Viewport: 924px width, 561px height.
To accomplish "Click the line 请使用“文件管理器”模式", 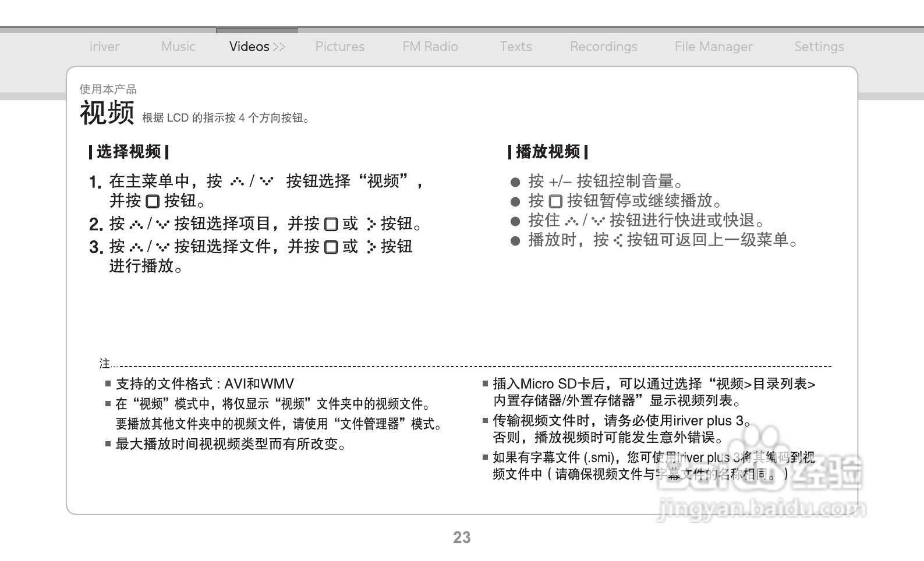I will click(x=368, y=424).
